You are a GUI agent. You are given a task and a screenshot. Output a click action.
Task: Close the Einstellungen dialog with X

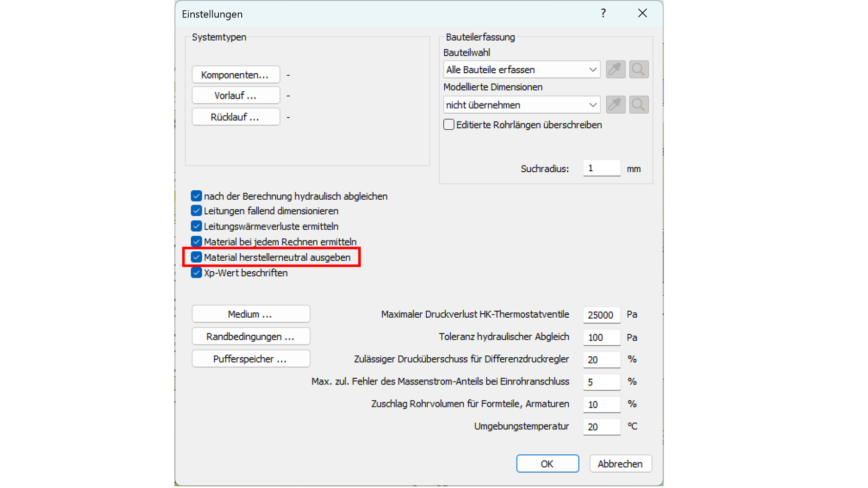coord(642,14)
